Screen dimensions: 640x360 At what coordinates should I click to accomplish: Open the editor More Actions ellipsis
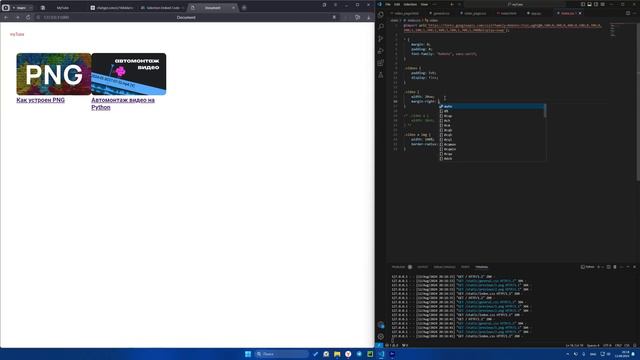[x=635, y=13]
